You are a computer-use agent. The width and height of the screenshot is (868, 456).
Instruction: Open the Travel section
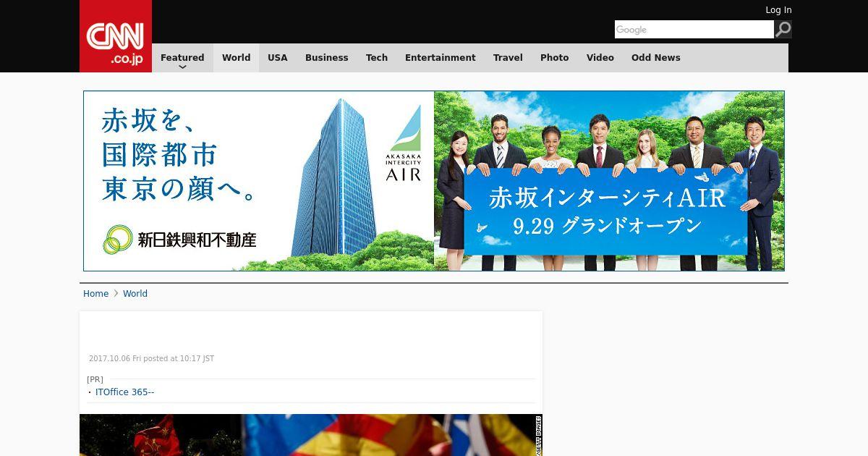click(x=508, y=58)
